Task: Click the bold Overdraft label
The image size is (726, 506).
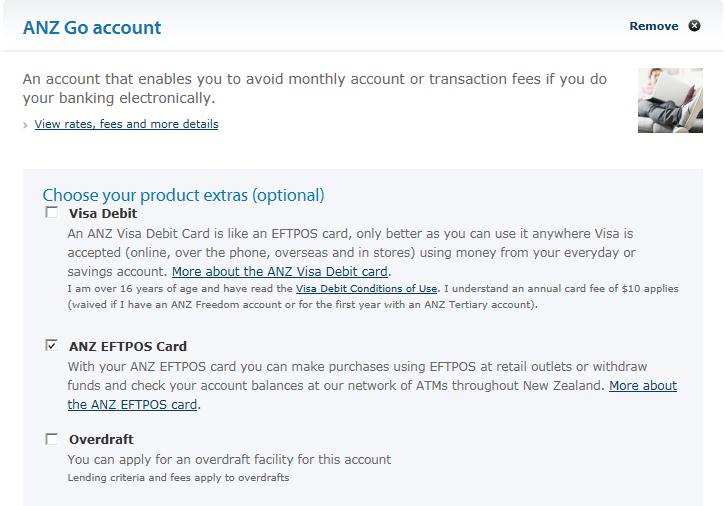Action: 101,439
